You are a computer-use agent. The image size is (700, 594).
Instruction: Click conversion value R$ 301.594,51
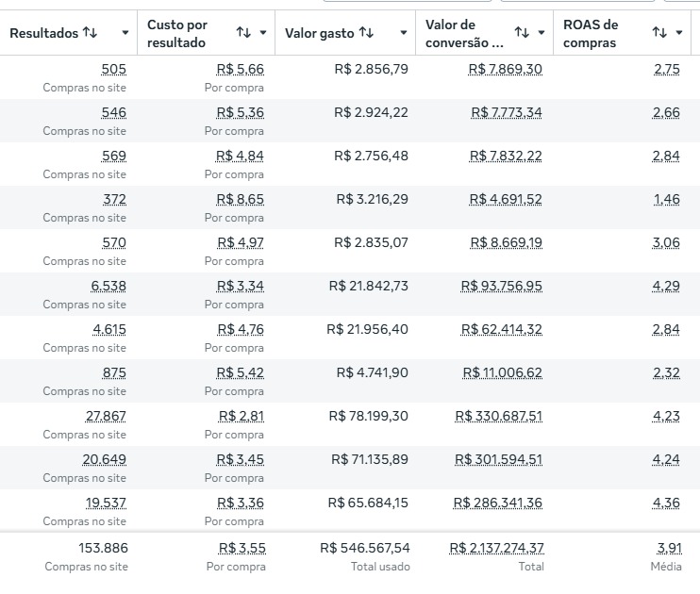tap(499, 459)
